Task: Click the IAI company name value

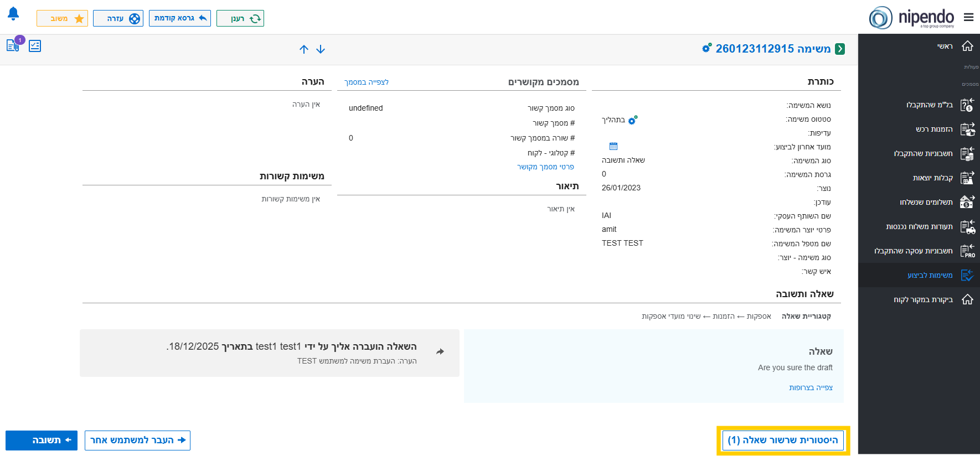Action: (x=607, y=215)
